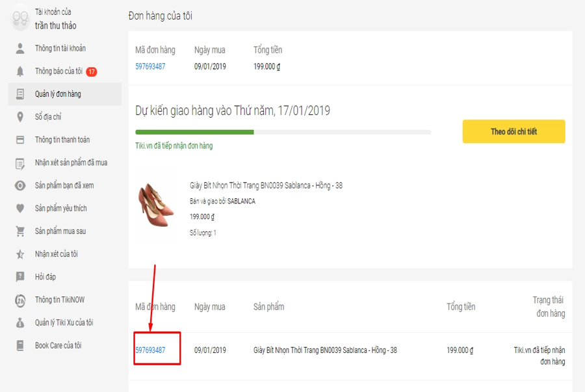Open order 597693487 link at top
Image resolution: width=585 pixels, height=392 pixels.
click(150, 66)
